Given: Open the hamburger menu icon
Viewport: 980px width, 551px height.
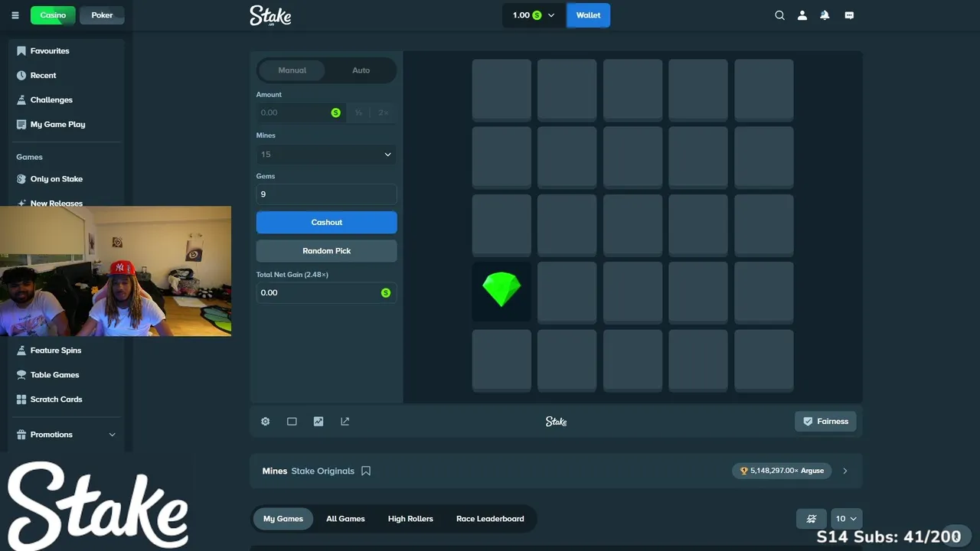Looking at the screenshot, I should point(15,15).
